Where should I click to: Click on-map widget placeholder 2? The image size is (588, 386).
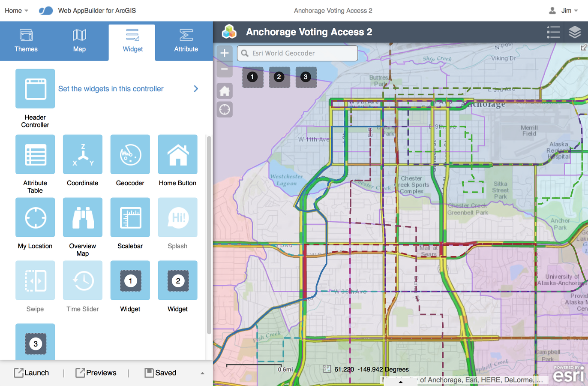coord(279,77)
